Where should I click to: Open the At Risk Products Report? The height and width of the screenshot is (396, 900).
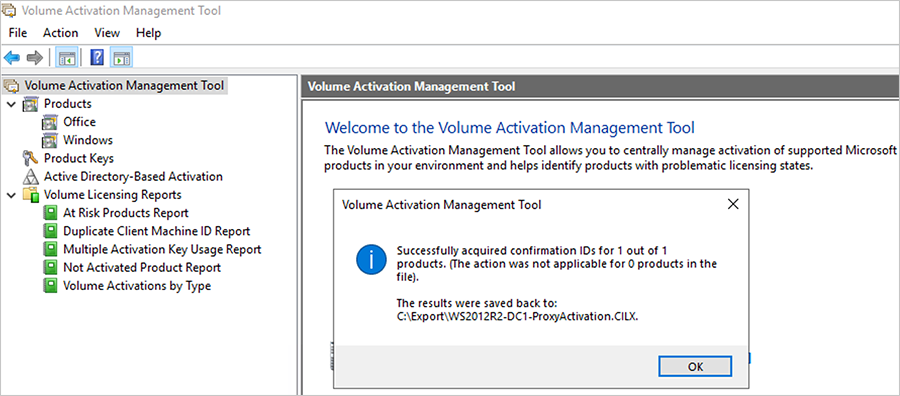click(x=126, y=213)
